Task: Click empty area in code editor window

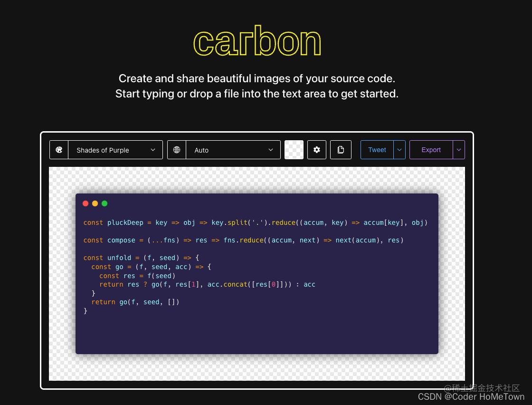Action: [257, 333]
